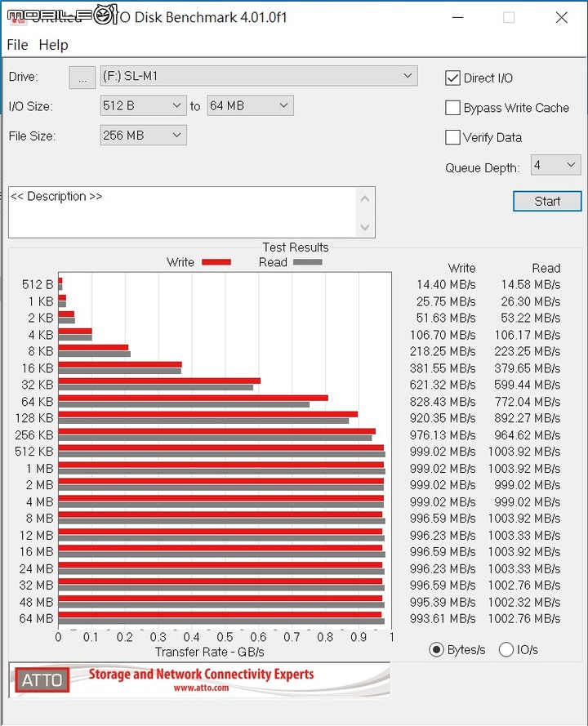
Task: Click the 12 MB read result 1003.33 MB/s
Action: pos(524,535)
